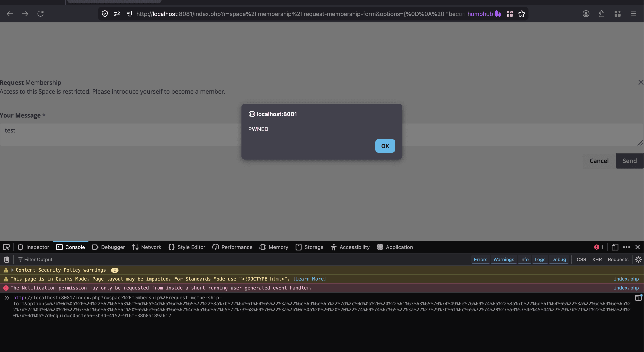Image resolution: width=644 pixels, height=352 pixels.
Task: Switch to the Memory tab
Action: click(x=274, y=247)
